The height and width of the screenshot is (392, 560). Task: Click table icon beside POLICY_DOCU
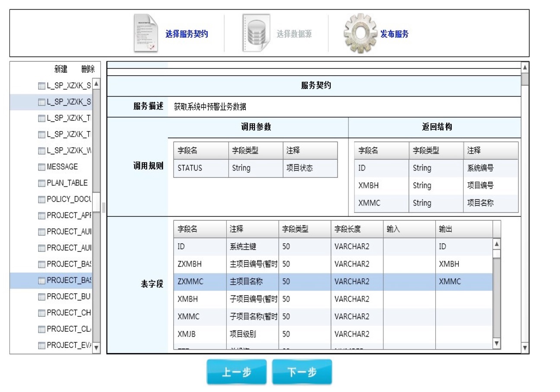[x=42, y=199]
